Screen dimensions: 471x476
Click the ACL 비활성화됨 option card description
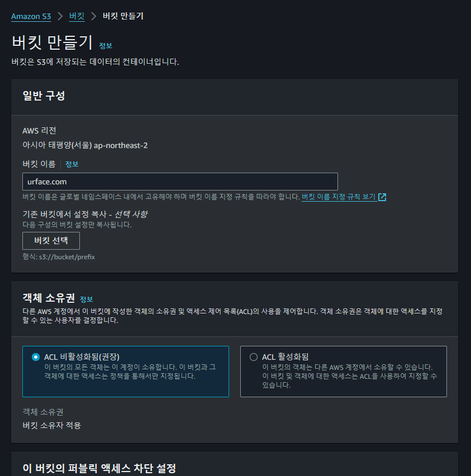point(130,372)
